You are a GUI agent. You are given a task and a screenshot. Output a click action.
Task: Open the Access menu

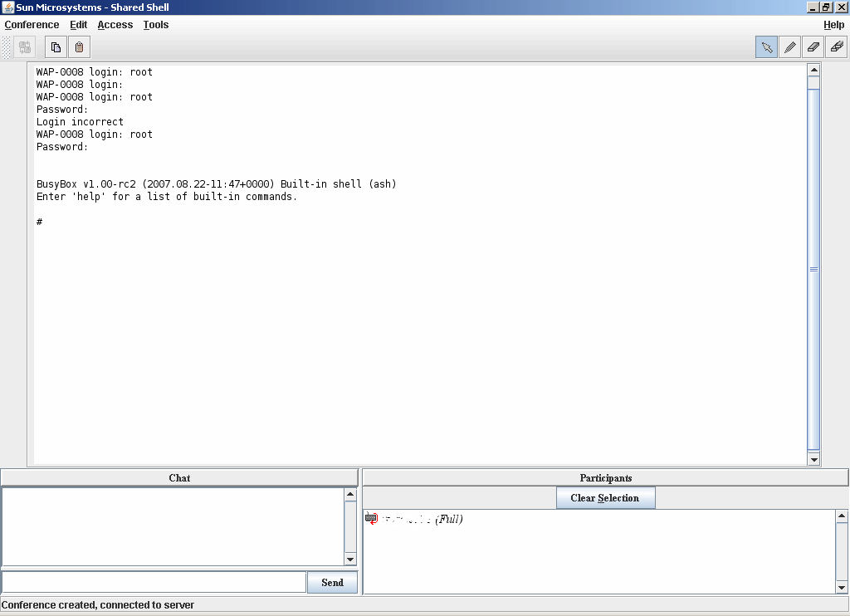tap(115, 25)
